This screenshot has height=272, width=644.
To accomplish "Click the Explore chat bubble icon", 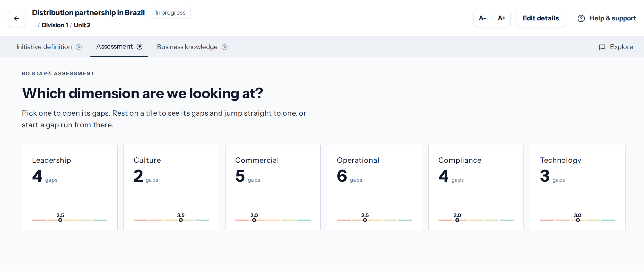I will 602,47.
